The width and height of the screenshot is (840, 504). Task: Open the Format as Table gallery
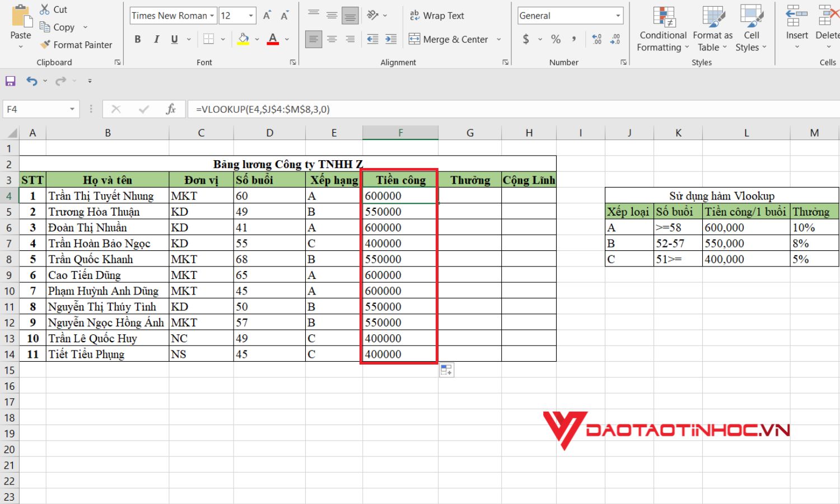pos(712,29)
